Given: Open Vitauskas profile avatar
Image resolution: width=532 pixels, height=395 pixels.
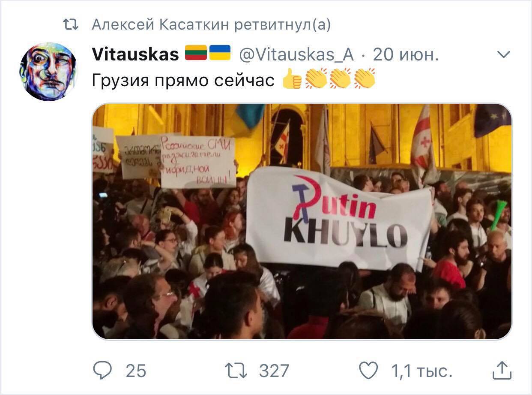Looking at the screenshot, I should pyautogui.click(x=48, y=72).
